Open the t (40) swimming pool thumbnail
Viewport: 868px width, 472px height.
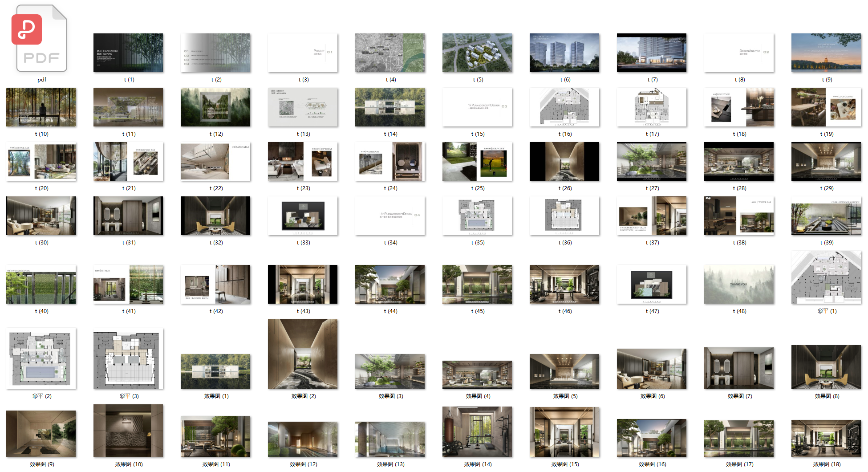[x=41, y=285]
